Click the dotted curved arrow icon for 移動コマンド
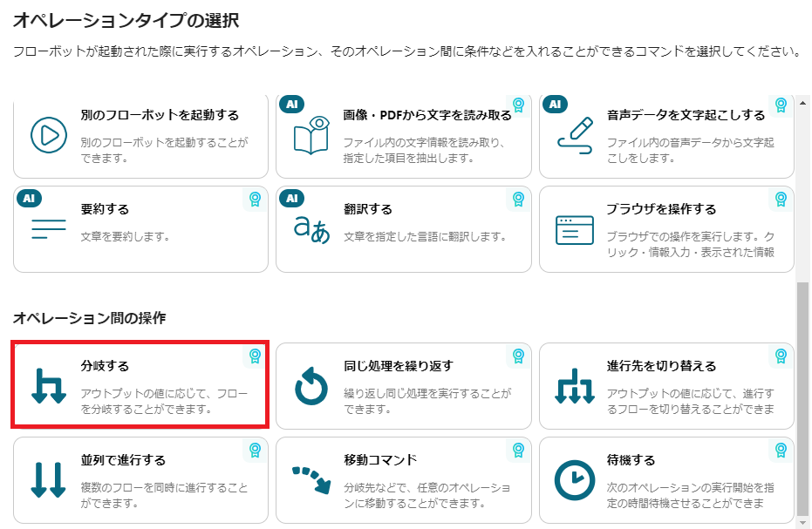 point(311,480)
